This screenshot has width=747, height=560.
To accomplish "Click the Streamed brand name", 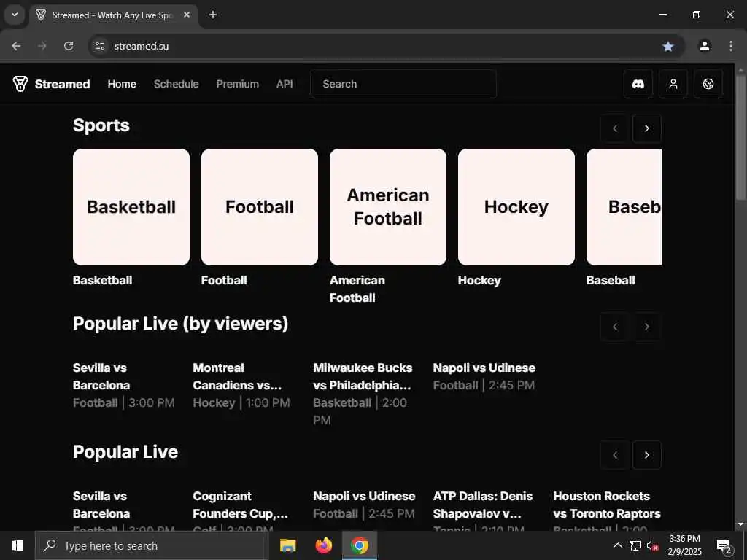I will coord(63,84).
